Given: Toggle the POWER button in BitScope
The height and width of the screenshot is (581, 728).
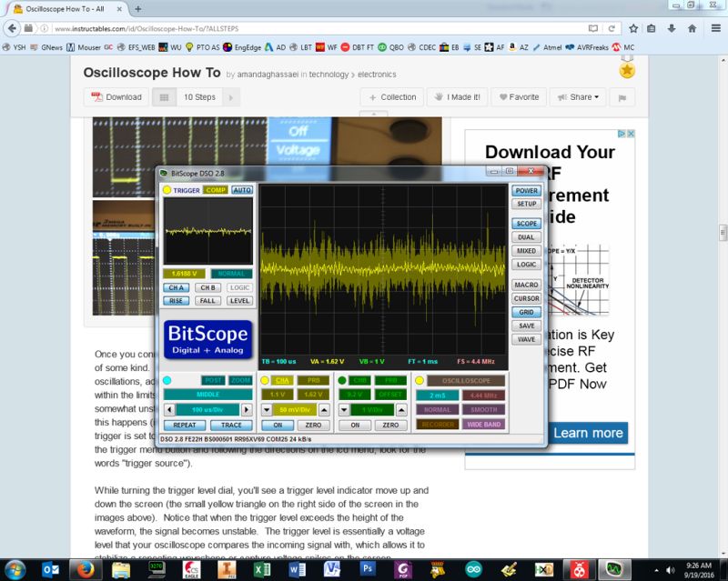Looking at the screenshot, I should click(x=526, y=191).
